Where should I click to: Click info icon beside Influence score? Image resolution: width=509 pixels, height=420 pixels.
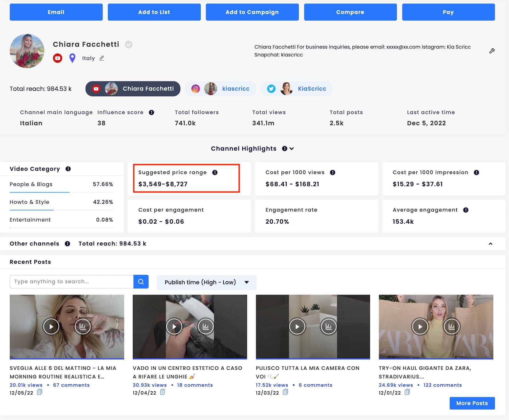(x=151, y=112)
